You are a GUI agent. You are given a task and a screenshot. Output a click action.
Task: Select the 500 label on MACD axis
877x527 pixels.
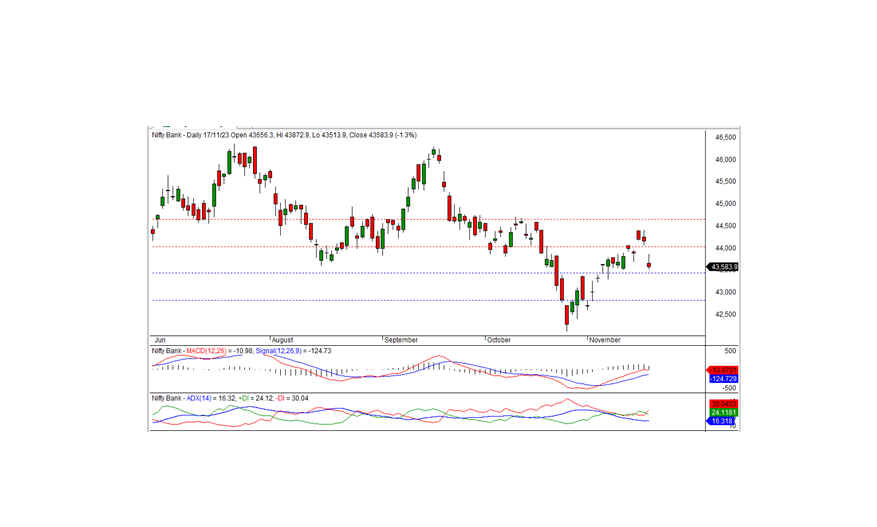pos(732,351)
